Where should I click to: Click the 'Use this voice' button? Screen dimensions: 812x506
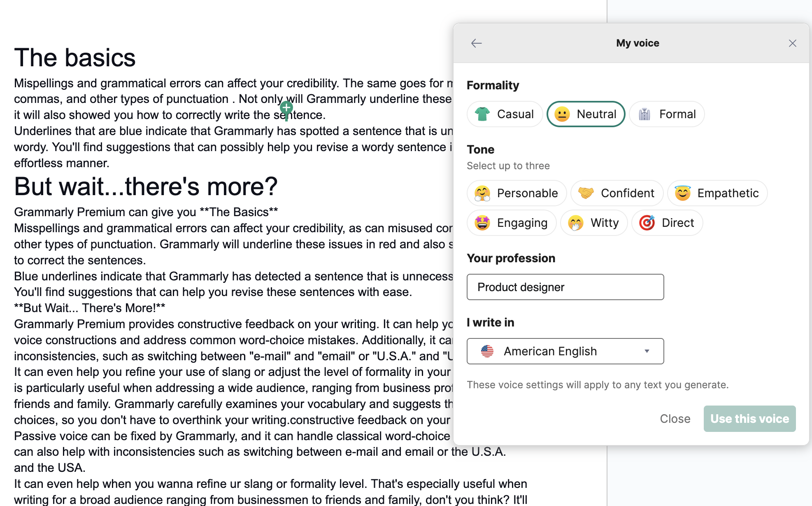coord(749,419)
